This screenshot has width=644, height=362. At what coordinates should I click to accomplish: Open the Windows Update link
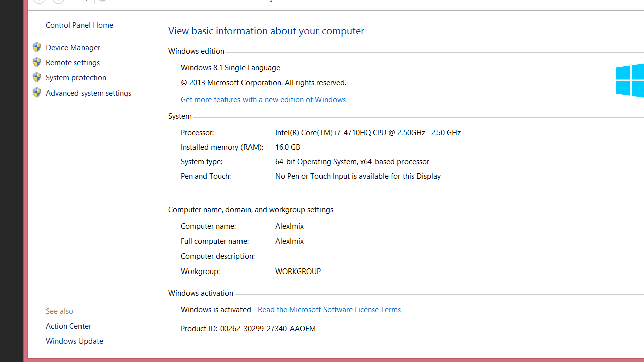point(74,341)
